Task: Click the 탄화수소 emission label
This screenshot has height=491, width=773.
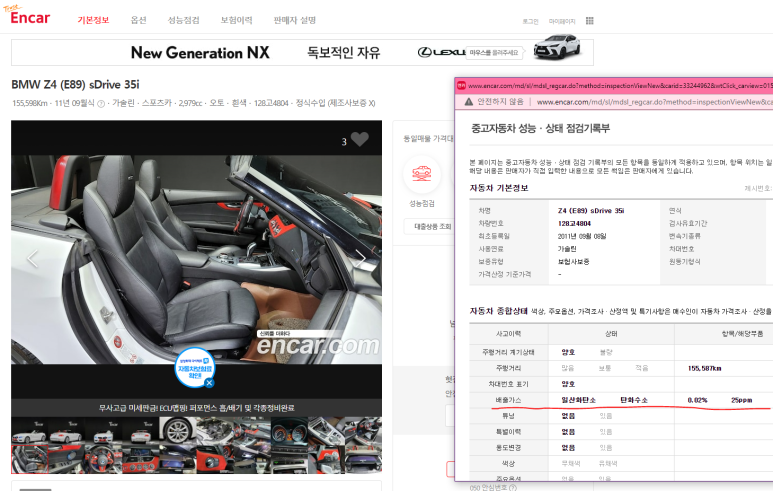Action: point(633,400)
